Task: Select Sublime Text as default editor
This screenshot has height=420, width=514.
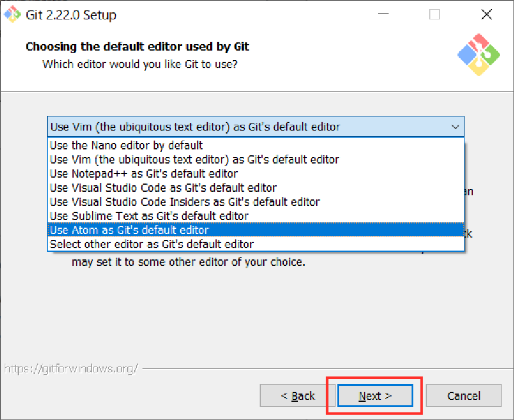Action: (149, 216)
